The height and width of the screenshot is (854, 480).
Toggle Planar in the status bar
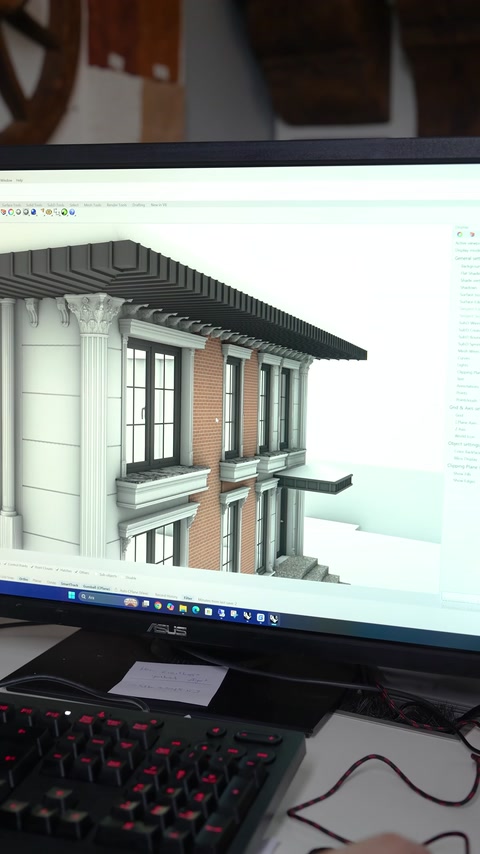click(37, 581)
